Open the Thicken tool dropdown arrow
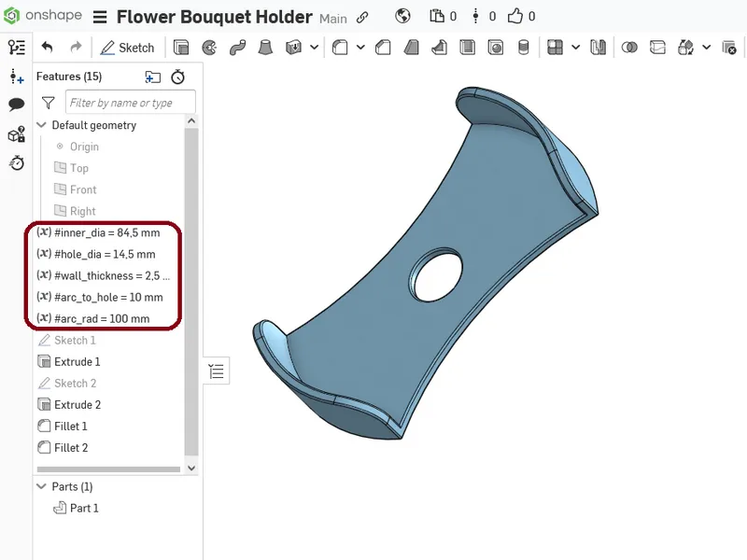This screenshot has height=560, width=747. point(314,48)
